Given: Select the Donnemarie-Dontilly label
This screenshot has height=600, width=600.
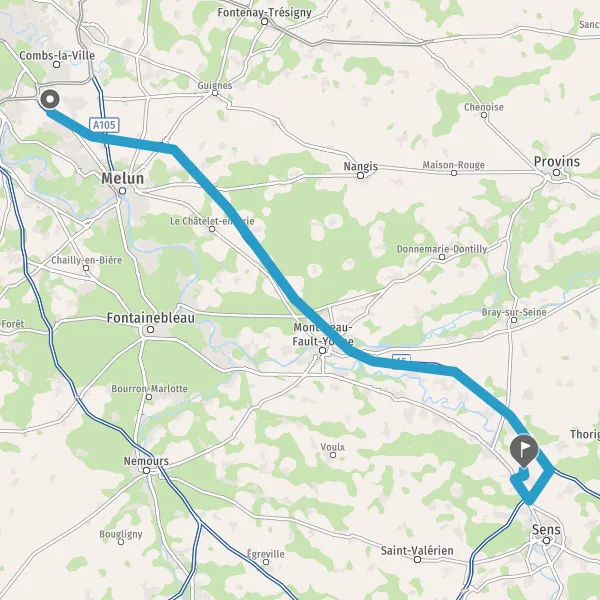Looking at the screenshot, I should [x=442, y=249].
